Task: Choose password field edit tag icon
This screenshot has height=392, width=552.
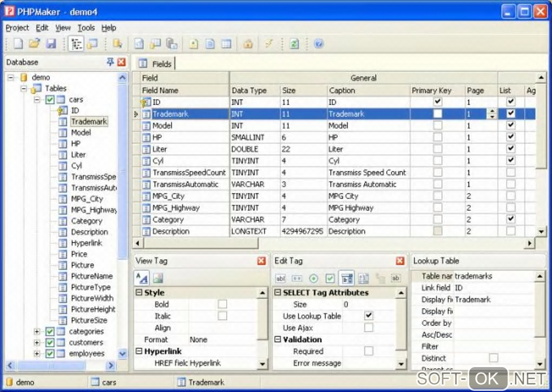Action: (x=297, y=278)
